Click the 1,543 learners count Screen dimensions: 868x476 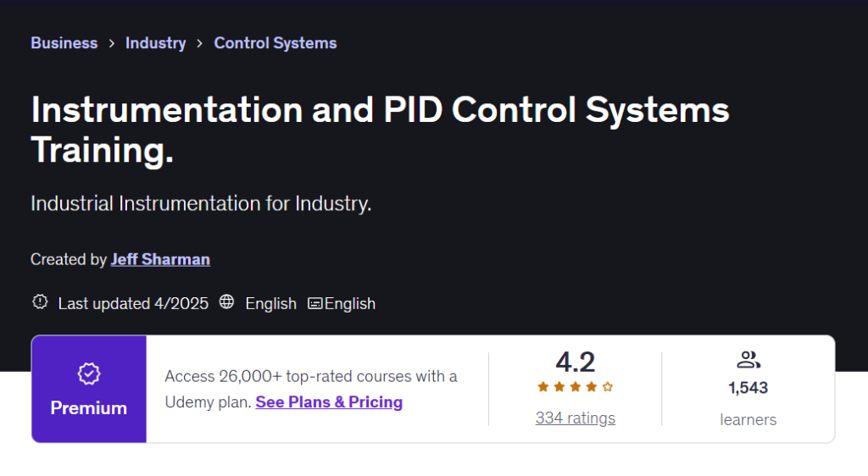748,388
